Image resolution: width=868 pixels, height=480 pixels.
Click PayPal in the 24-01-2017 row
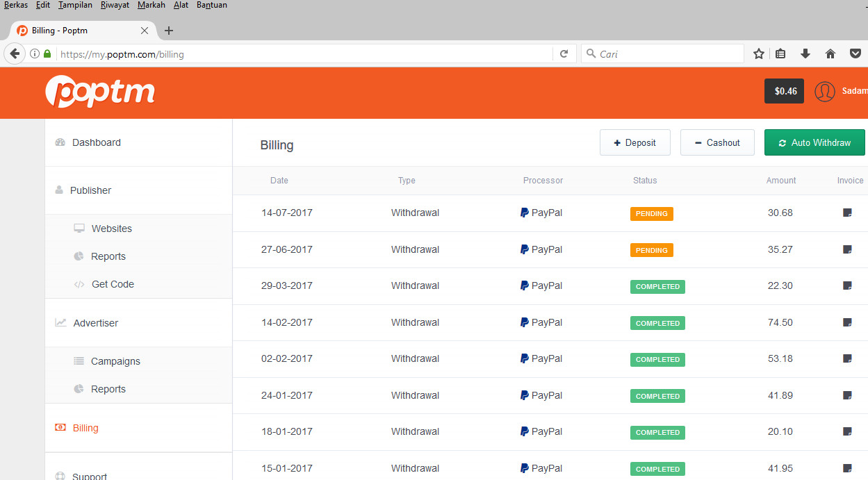click(x=541, y=395)
